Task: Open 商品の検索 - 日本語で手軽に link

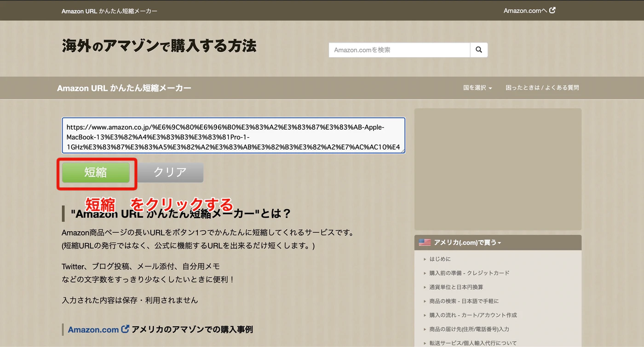Action: pyautogui.click(x=464, y=301)
